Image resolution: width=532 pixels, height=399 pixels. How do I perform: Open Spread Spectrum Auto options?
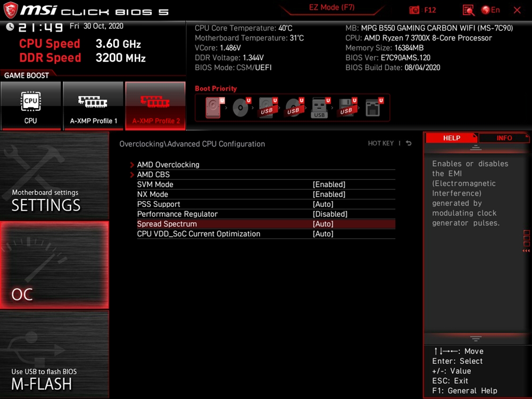click(x=323, y=224)
